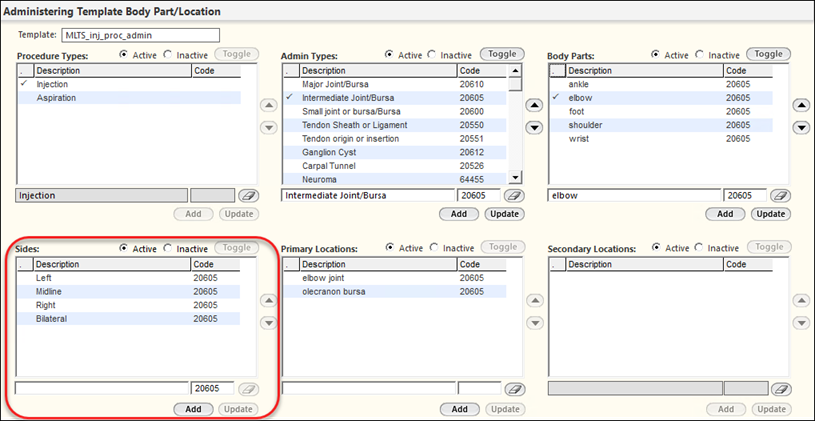Click Add button under Admin Types
This screenshot has width=815, height=421.
coord(459,214)
